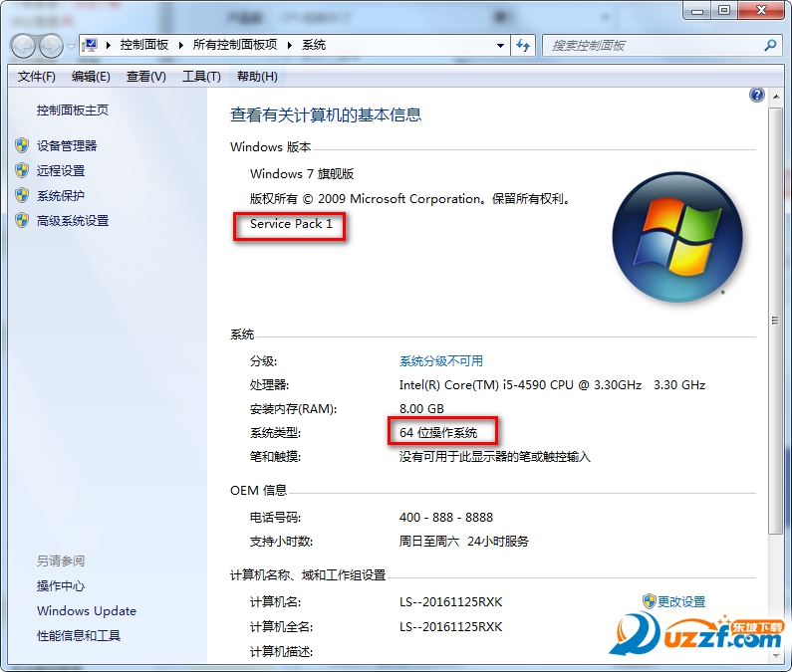
Task: Click the Intel Core i5-4590 processor text
Action: tap(552, 385)
